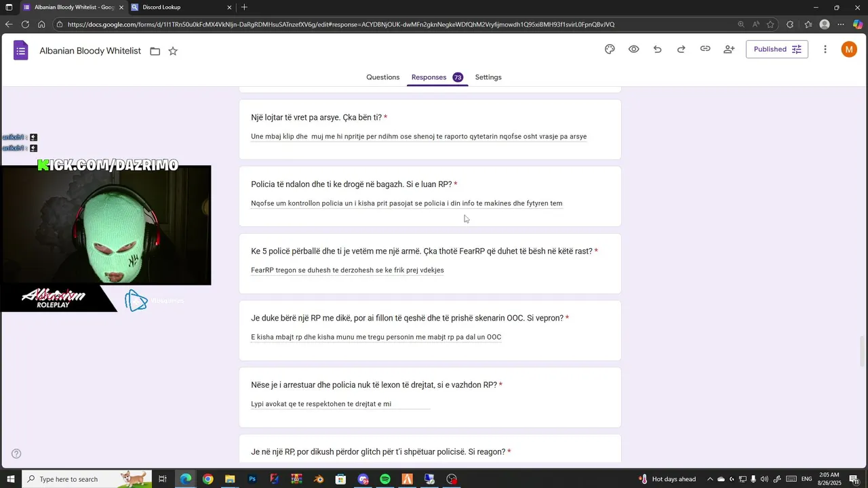
Task: Close the Discord Lookup tab
Action: point(229,7)
